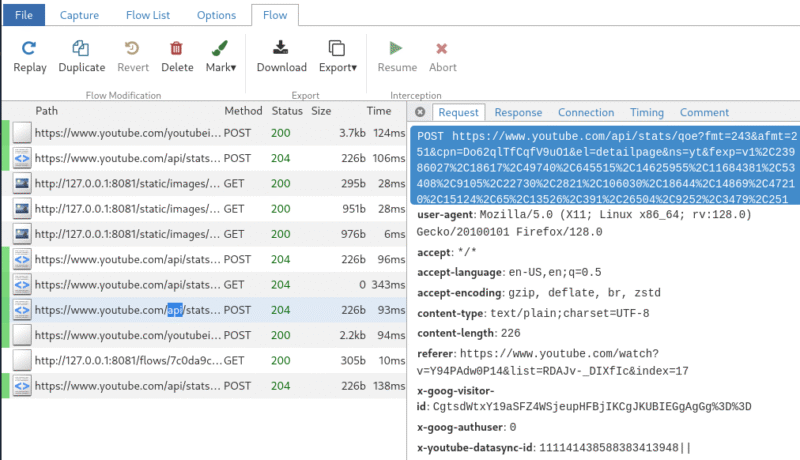Click the image icon of the 295b flow
Screen dimensions: 800x460
click(x=22, y=183)
